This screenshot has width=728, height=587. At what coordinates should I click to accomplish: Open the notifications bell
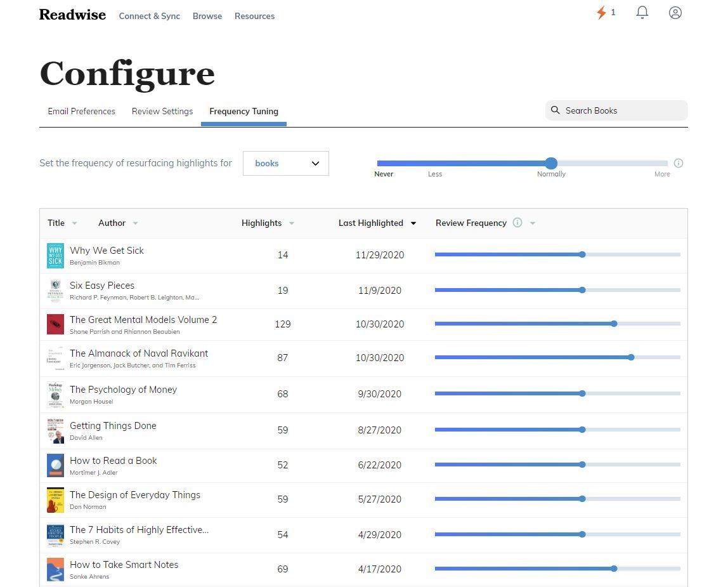[642, 13]
